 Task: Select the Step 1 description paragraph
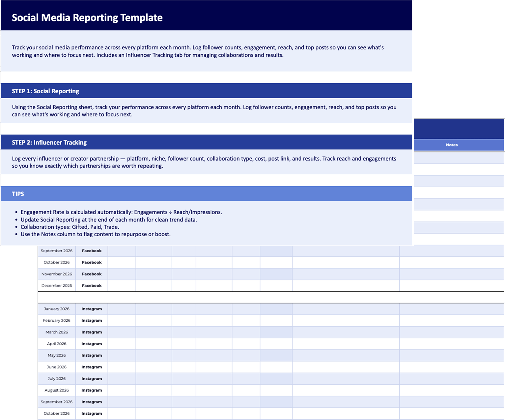click(204, 111)
